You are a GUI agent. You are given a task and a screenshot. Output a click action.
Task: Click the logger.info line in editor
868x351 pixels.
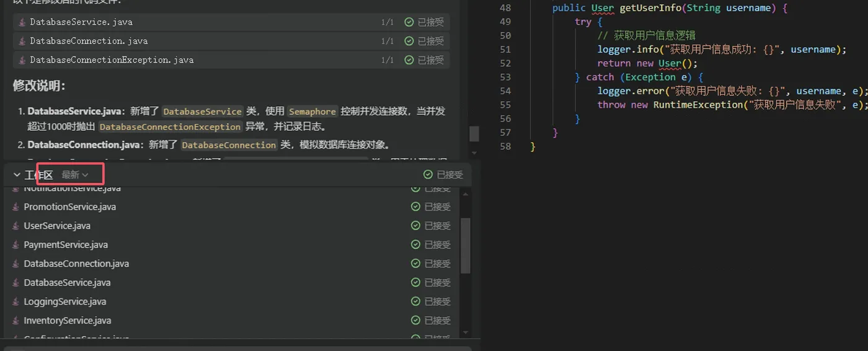[722, 50]
